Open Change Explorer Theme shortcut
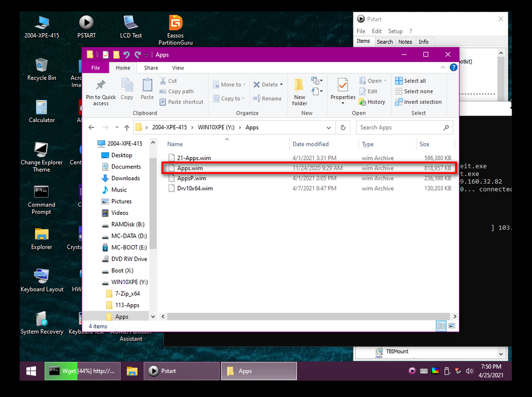Image resolution: width=532 pixels, height=397 pixels. 42,157
